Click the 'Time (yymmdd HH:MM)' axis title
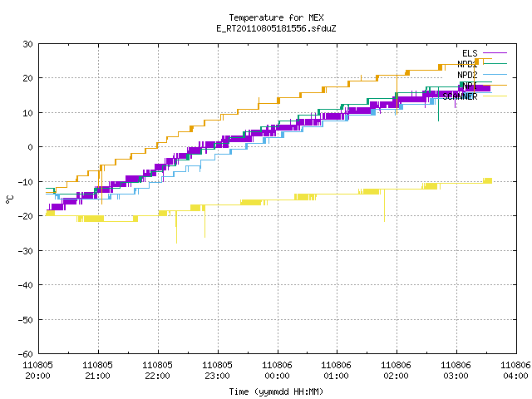 point(276,392)
